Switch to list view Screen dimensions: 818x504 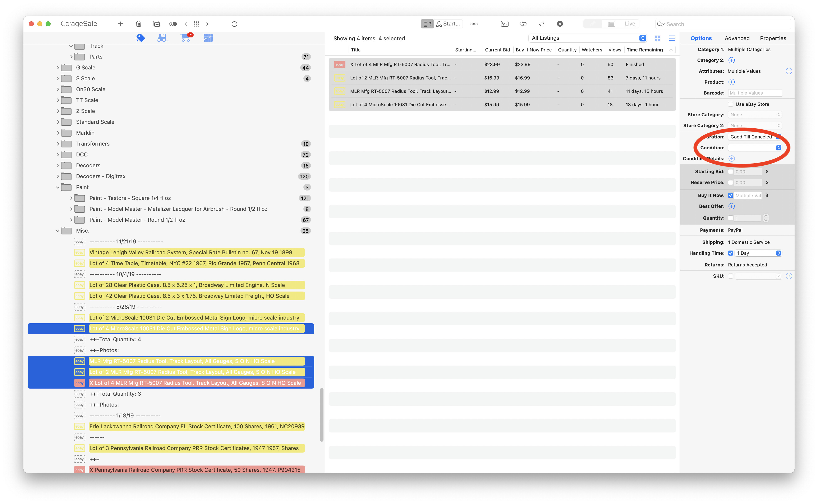(x=672, y=38)
